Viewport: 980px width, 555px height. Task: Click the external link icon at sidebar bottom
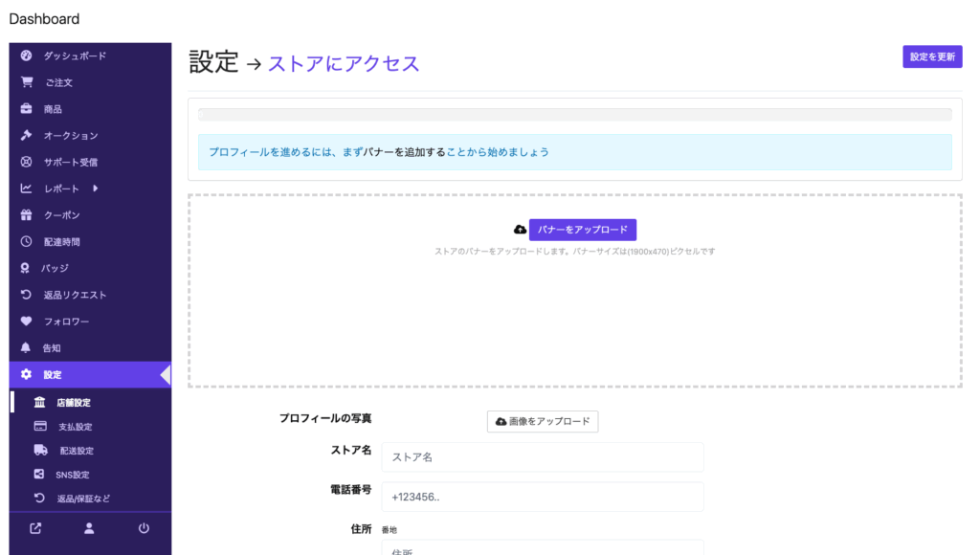[35, 528]
